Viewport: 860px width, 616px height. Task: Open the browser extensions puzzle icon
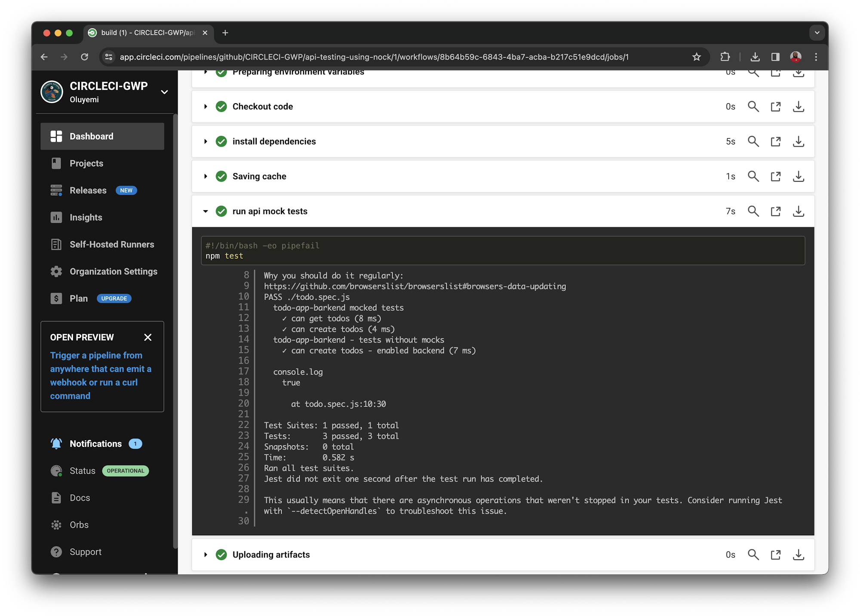point(725,57)
